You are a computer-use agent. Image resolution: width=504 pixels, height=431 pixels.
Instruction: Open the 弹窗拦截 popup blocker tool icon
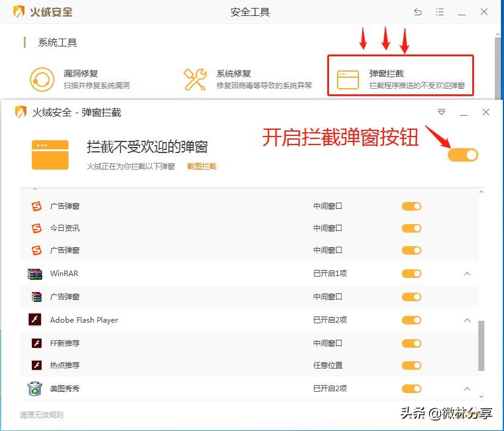(x=348, y=80)
